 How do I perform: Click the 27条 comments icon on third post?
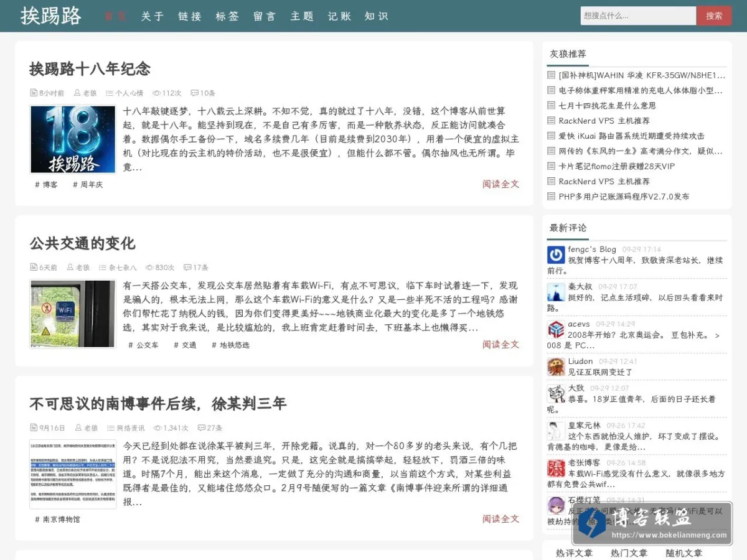tap(201, 428)
